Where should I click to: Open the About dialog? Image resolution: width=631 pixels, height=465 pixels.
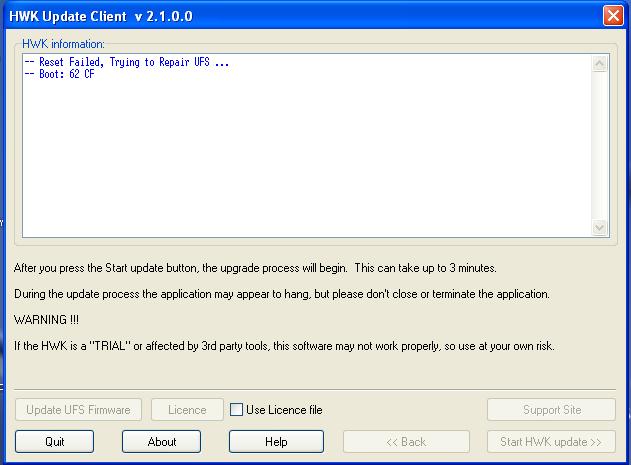(x=161, y=441)
